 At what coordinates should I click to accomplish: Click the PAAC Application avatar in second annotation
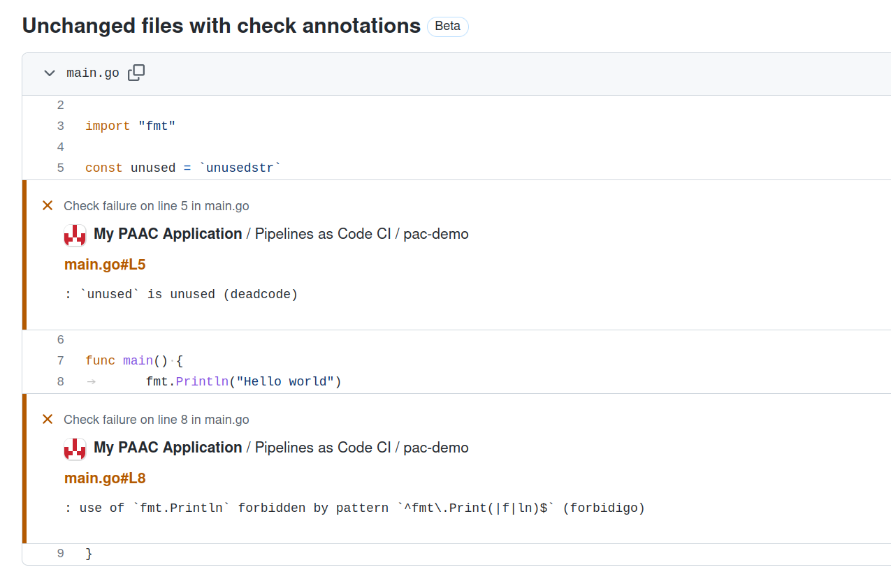tap(75, 448)
